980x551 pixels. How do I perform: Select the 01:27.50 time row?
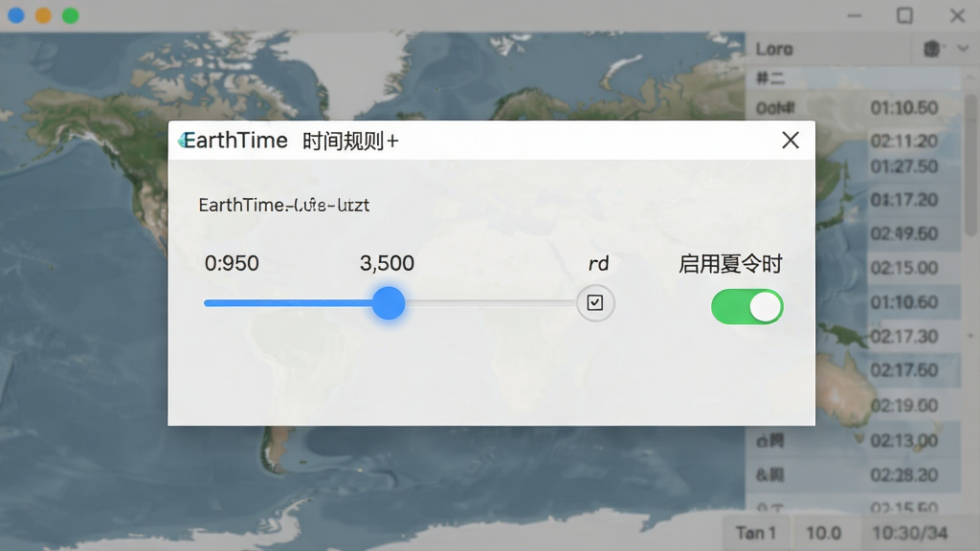tap(903, 166)
